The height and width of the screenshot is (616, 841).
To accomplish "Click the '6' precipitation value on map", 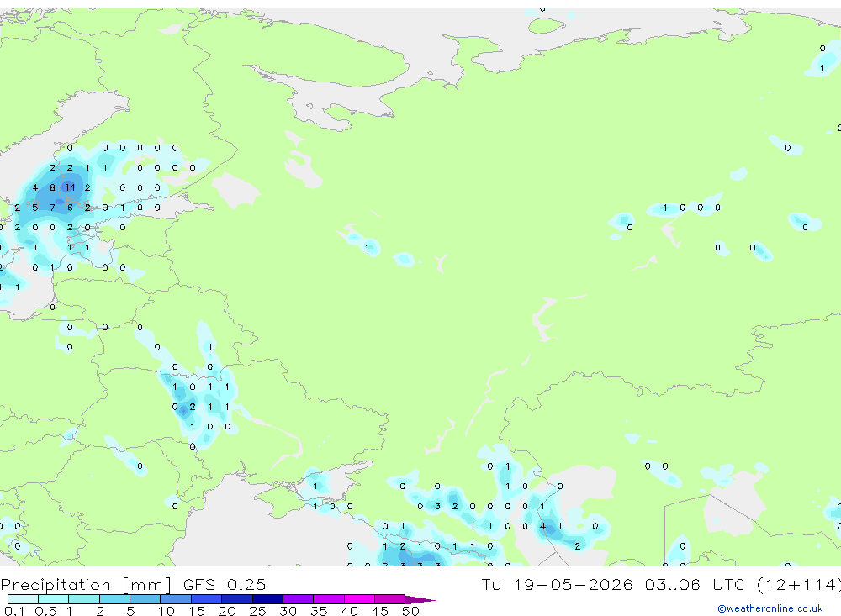I will [70, 208].
